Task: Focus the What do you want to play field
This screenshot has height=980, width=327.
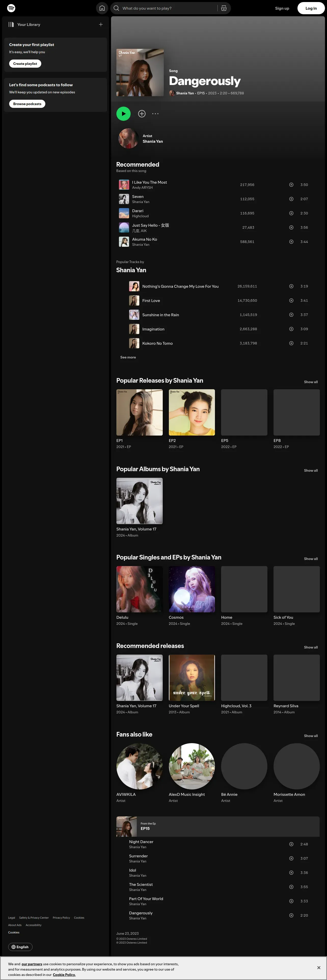Action: click(x=169, y=8)
